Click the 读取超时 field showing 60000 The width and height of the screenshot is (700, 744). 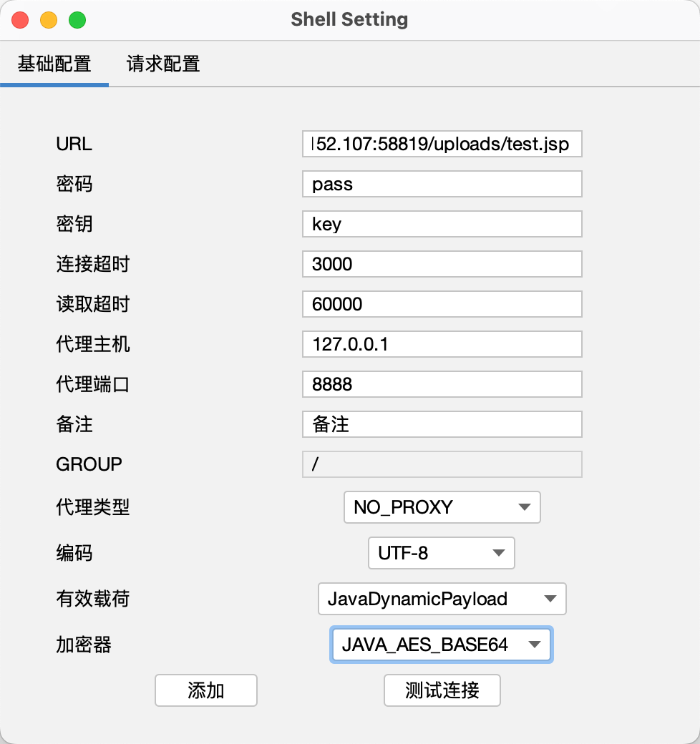click(x=442, y=304)
